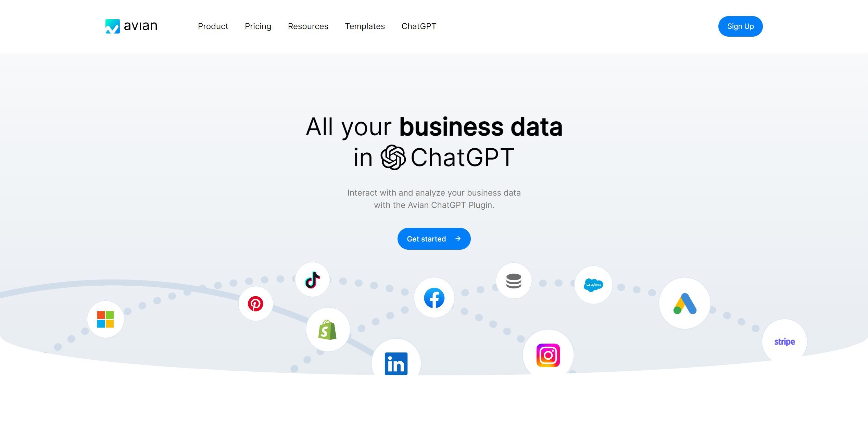Click the Get started button
Image resolution: width=868 pixels, height=434 pixels.
point(434,239)
